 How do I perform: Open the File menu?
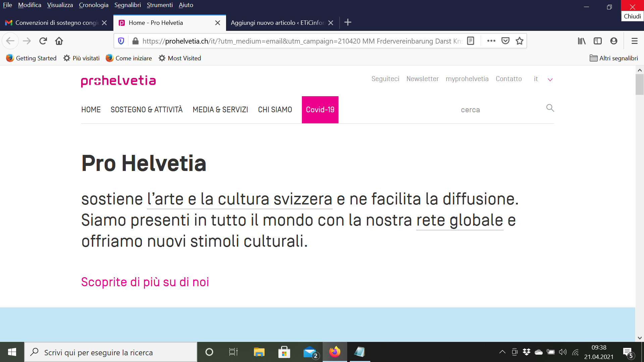pyautogui.click(x=7, y=5)
